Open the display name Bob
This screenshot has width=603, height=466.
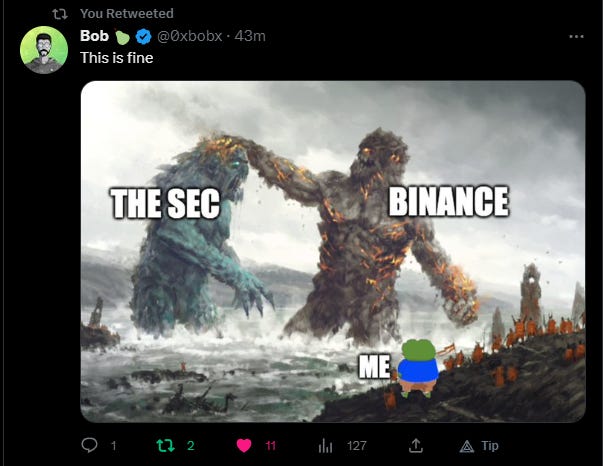tap(94, 36)
